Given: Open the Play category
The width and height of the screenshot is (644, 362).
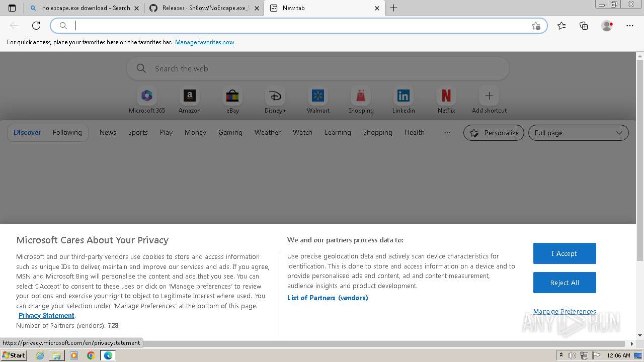Looking at the screenshot, I should (166, 133).
